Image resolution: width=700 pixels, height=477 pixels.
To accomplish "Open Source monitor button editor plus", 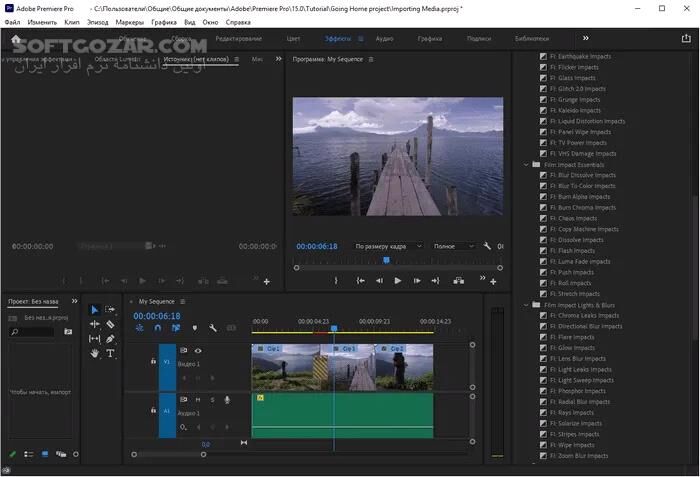I will coord(267,282).
